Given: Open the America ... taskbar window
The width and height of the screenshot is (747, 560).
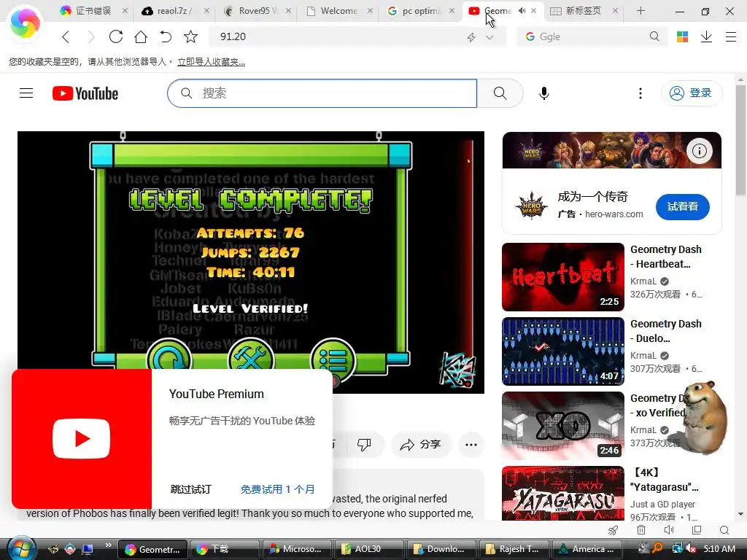Looking at the screenshot, I should [x=586, y=549].
